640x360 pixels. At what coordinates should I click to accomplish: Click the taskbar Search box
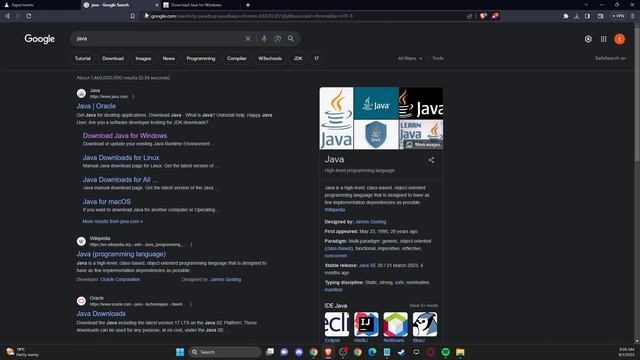[x=225, y=352]
